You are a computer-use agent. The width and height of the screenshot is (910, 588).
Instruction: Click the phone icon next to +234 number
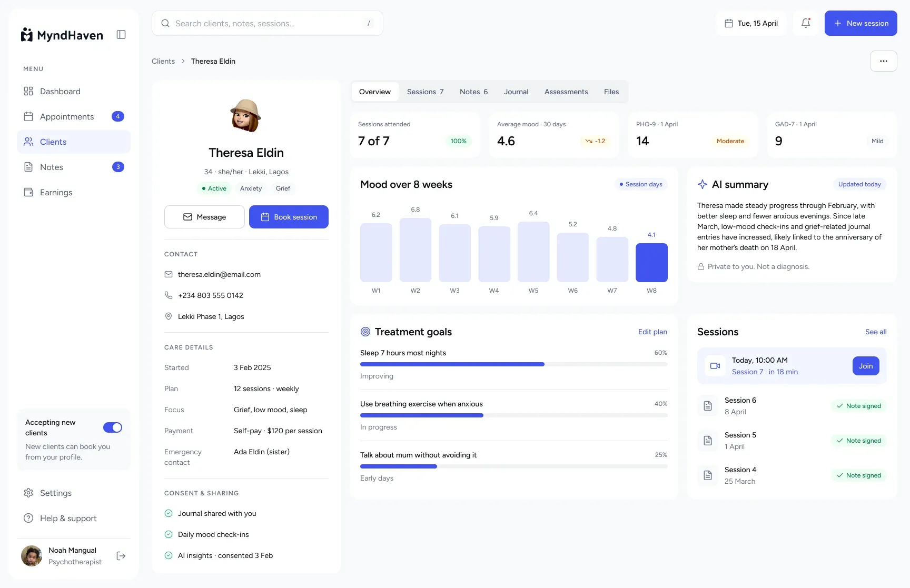point(169,295)
